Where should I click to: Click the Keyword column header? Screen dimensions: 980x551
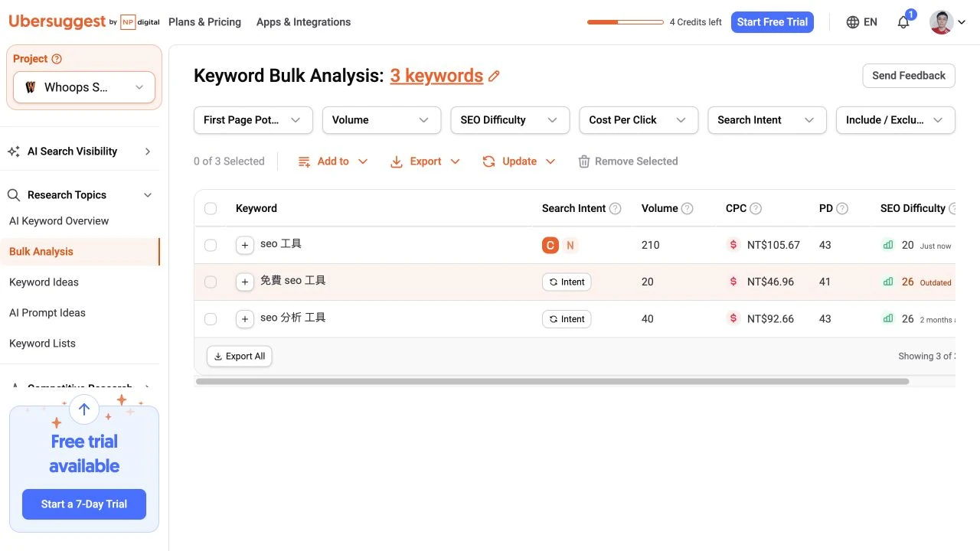click(x=256, y=208)
